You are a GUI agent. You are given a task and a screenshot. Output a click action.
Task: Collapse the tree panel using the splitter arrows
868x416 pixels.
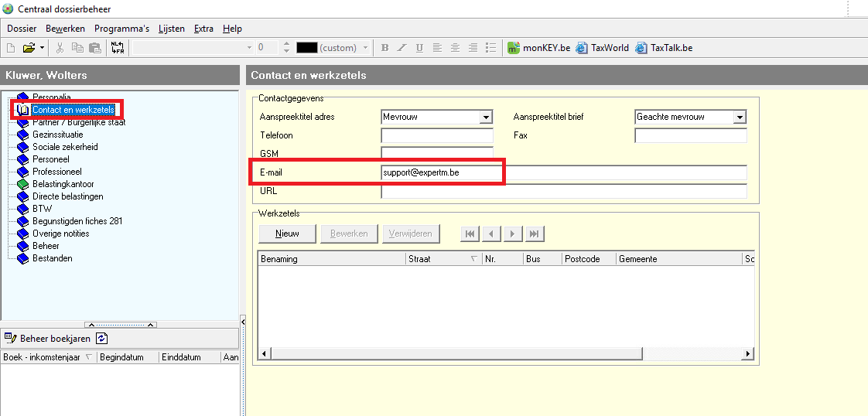pos(120,325)
